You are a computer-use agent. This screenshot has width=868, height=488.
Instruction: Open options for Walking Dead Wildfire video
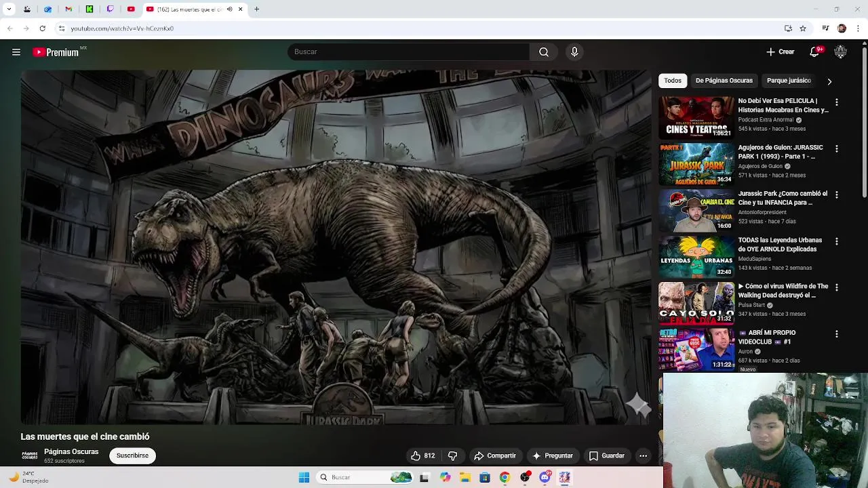point(836,287)
